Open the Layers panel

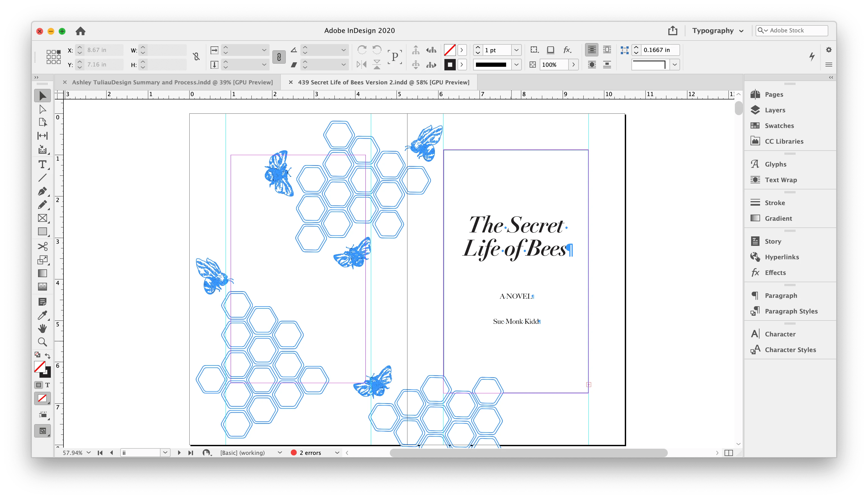coord(775,110)
